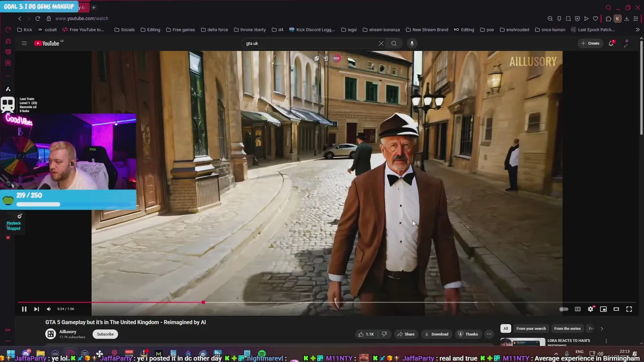The image size is (644, 362).
Task: Send Thanks to the creator
Action: point(468,334)
